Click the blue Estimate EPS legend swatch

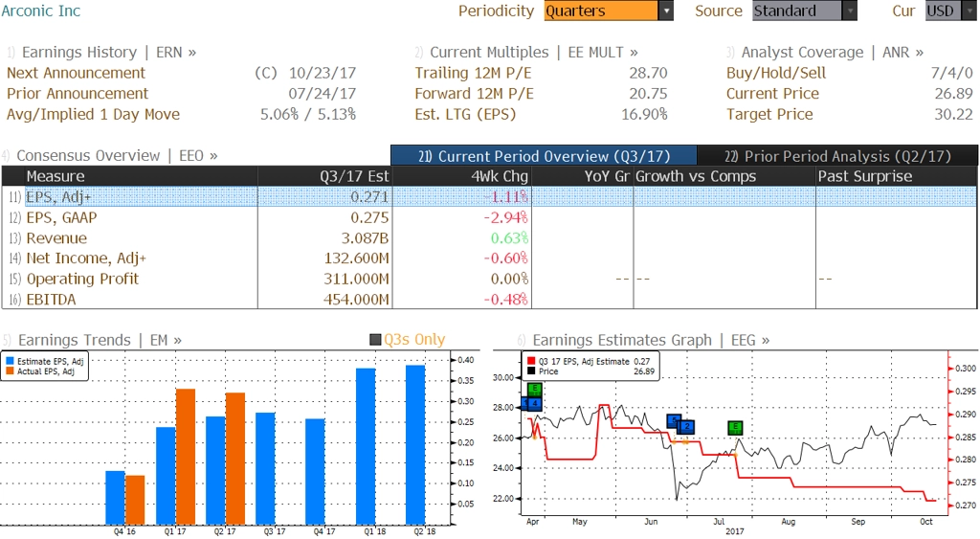coord(10,362)
